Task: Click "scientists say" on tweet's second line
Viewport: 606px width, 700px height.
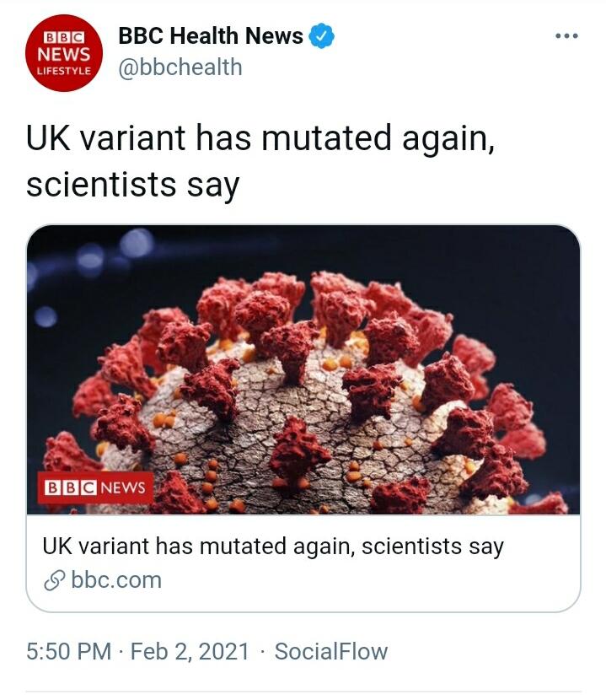Action: pyautogui.click(x=132, y=185)
